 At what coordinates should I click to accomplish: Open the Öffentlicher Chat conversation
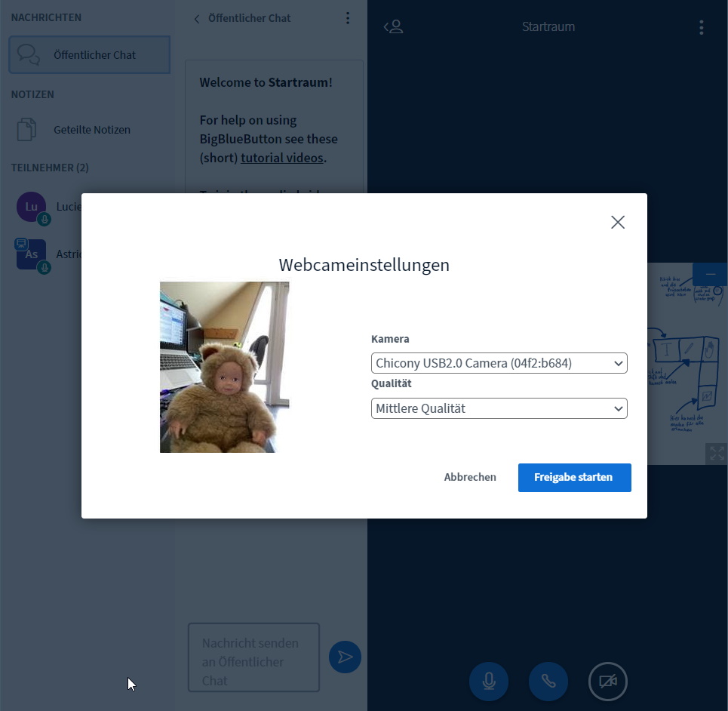pyautogui.click(x=90, y=55)
